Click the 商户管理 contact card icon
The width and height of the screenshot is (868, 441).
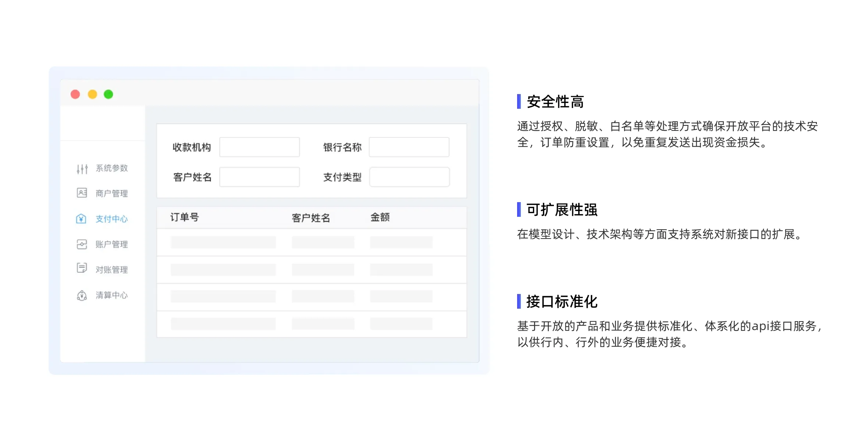coord(82,193)
